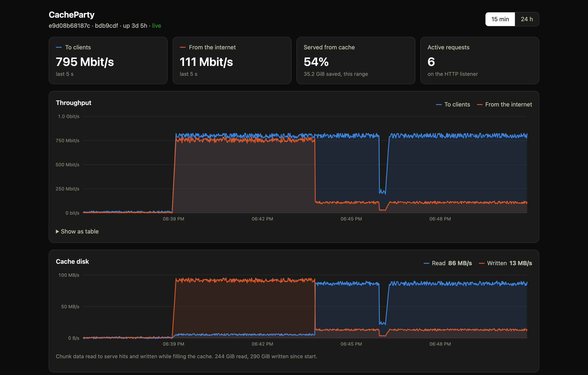Click the 100 MB/s axis label
The height and width of the screenshot is (375, 588).
click(x=69, y=275)
